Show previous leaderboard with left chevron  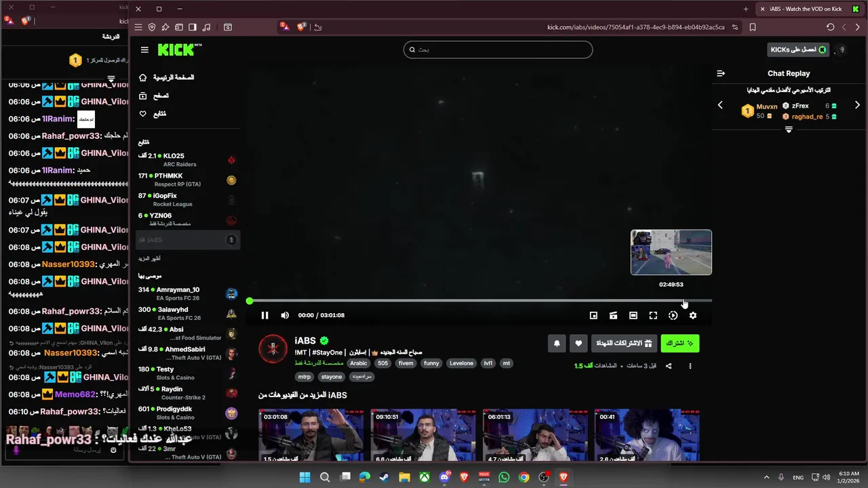click(x=720, y=105)
